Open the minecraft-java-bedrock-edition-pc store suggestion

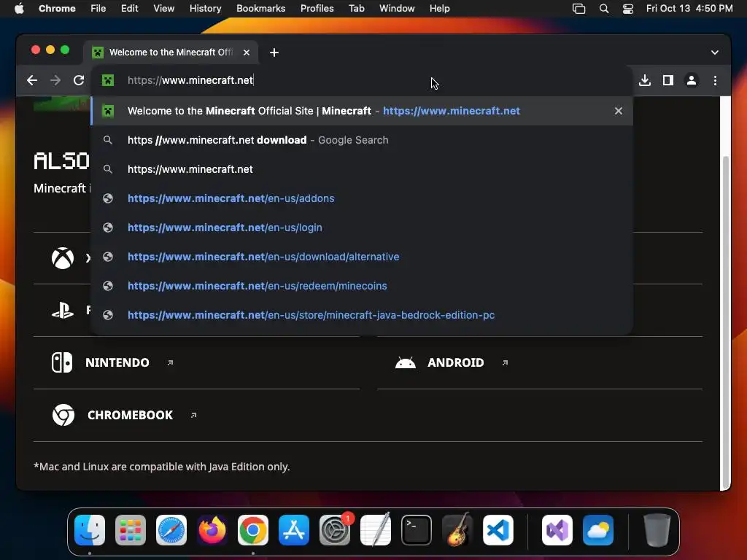(x=362, y=315)
